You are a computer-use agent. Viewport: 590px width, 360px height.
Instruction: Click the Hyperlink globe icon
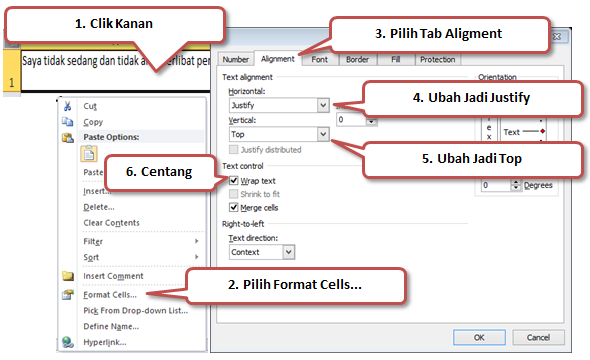(x=68, y=342)
